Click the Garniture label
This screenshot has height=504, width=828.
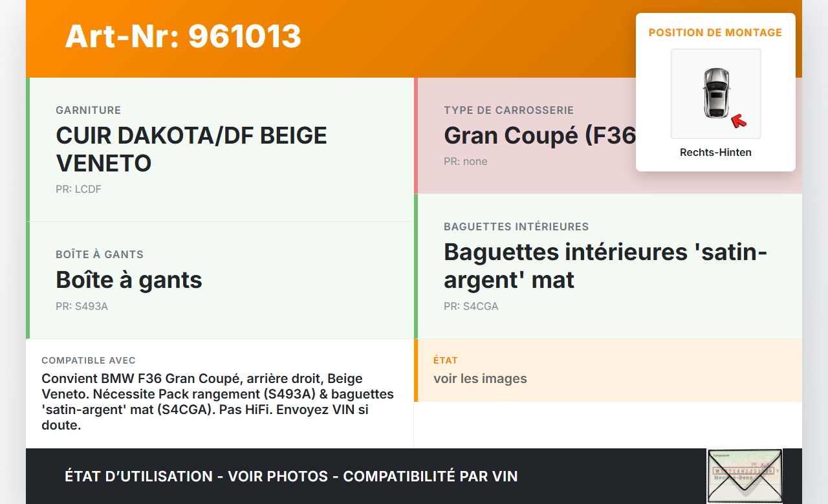[x=88, y=111]
